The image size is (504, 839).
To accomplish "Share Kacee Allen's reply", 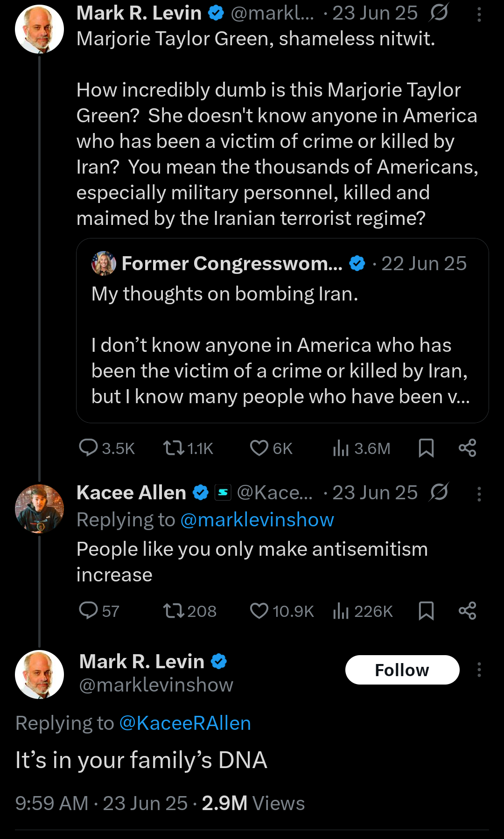I will [x=467, y=610].
